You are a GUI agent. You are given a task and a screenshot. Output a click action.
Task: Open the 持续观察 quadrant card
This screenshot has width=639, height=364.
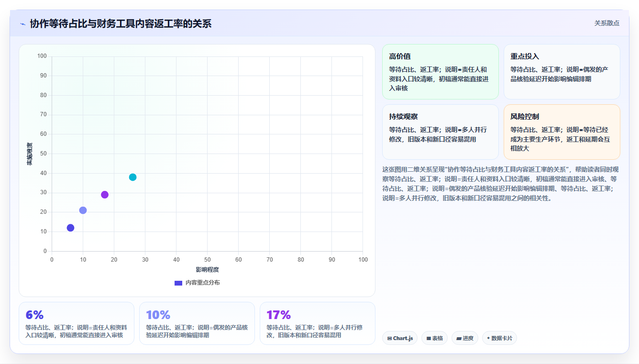(x=441, y=132)
